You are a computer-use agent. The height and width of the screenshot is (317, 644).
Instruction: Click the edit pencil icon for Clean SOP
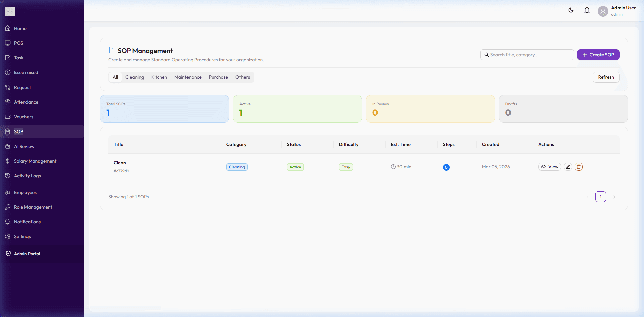[x=568, y=167]
